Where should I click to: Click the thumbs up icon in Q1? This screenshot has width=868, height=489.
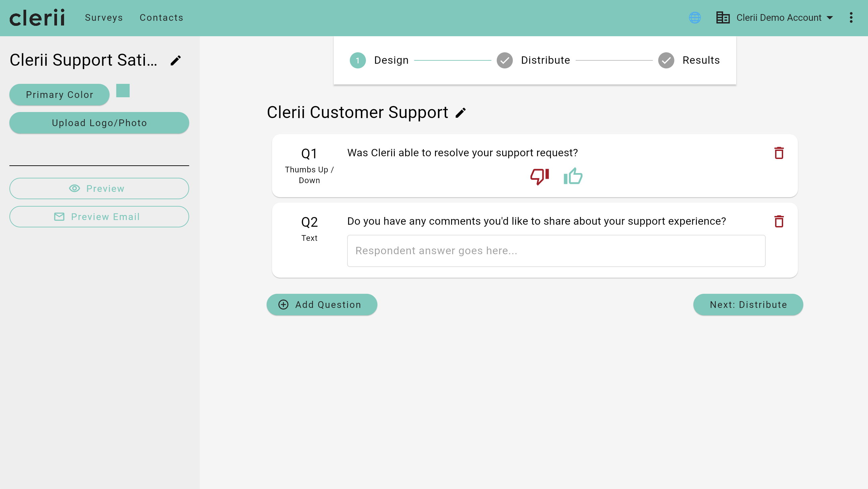tap(573, 176)
